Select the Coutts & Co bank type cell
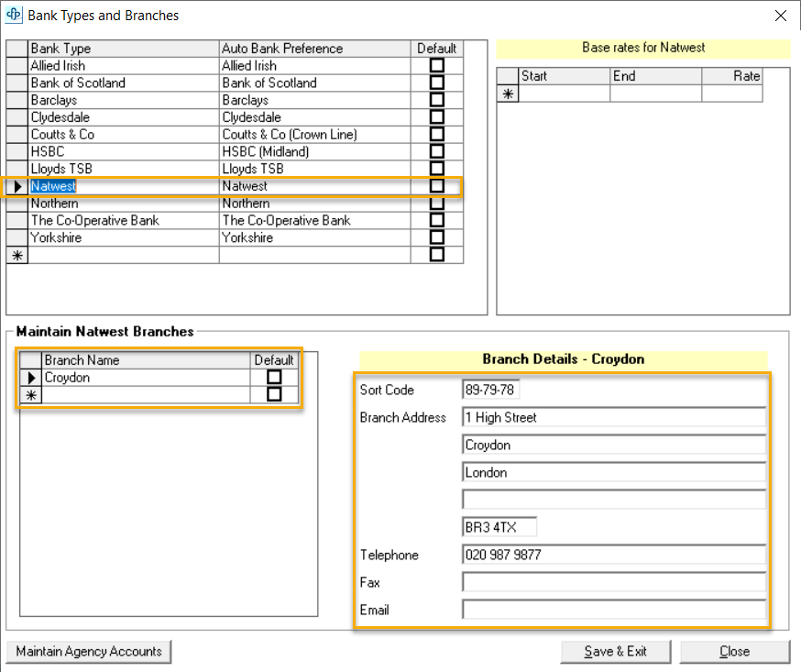This screenshot has width=801, height=672. tap(124, 135)
